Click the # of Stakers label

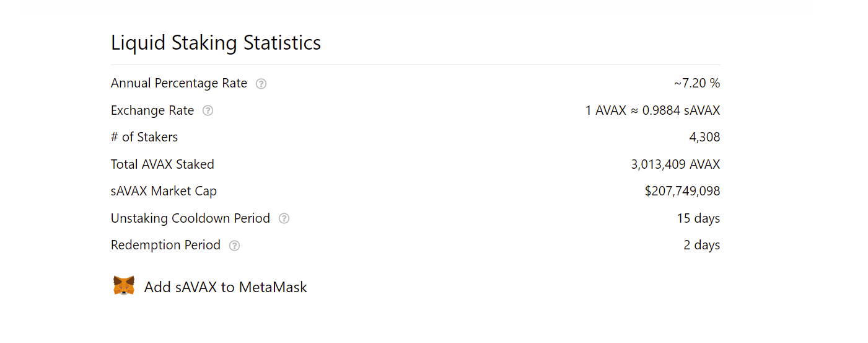144,137
